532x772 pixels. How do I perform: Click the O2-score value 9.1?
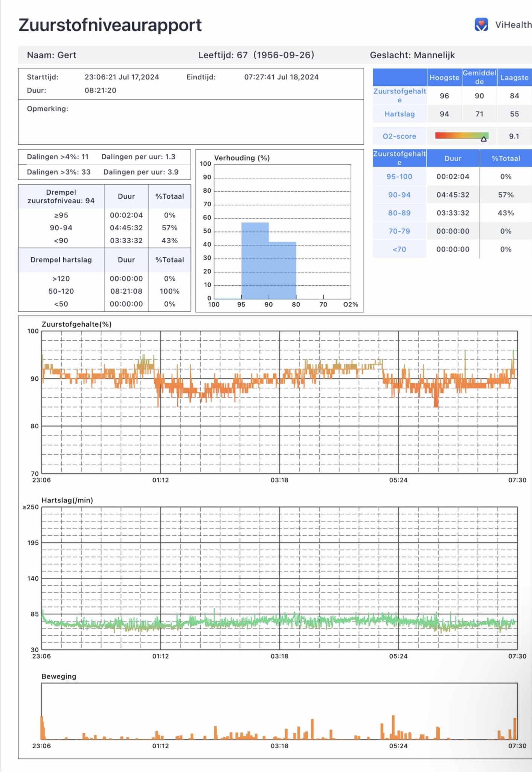pyautogui.click(x=514, y=136)
